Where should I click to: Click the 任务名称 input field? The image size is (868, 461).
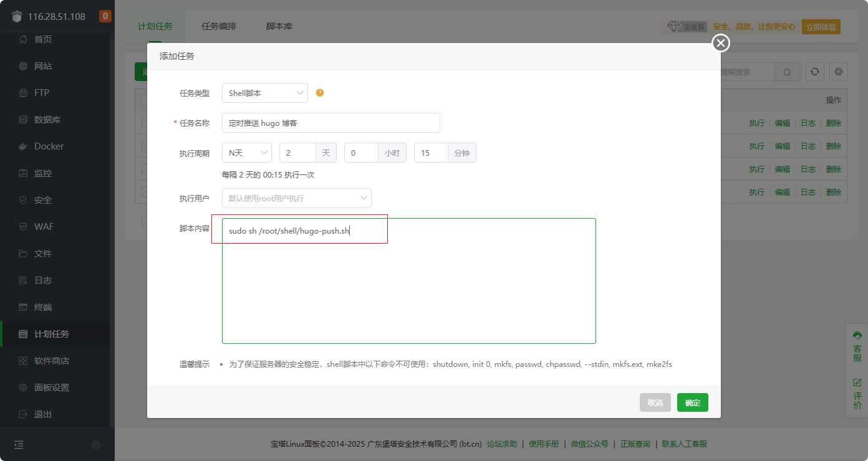pos(331,123)
